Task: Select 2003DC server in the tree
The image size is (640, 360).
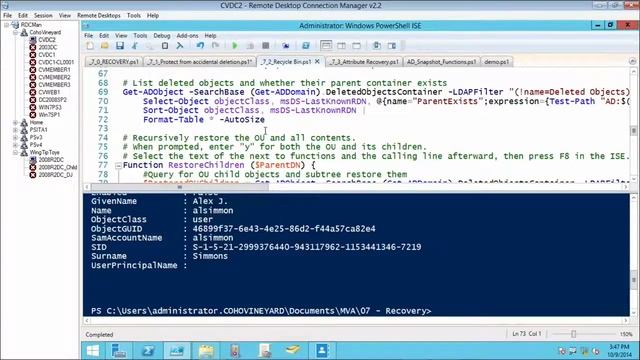Action: click(x=48, y=47)
